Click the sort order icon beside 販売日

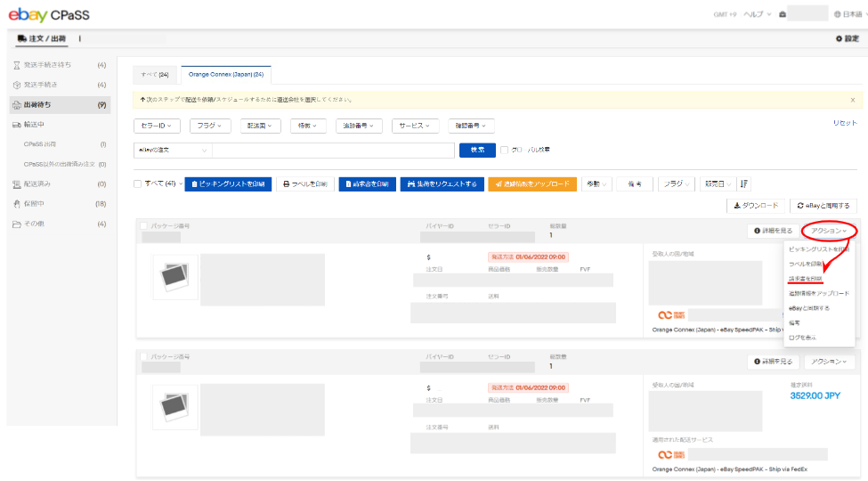point(744,183)
